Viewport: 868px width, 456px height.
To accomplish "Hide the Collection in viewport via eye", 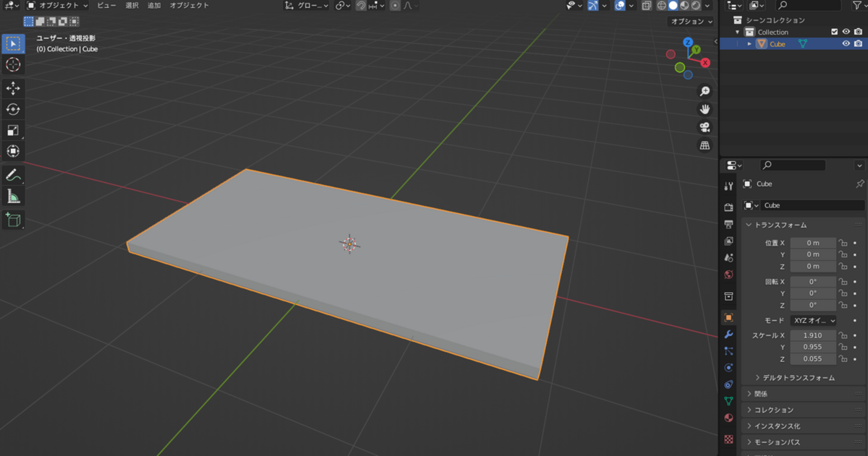I will point(846,32).
